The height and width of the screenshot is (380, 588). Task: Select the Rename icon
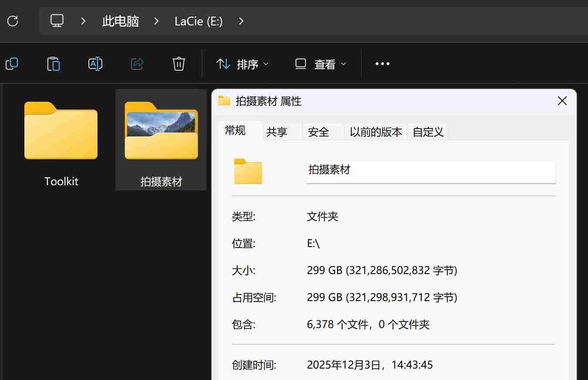pos(95,64)
